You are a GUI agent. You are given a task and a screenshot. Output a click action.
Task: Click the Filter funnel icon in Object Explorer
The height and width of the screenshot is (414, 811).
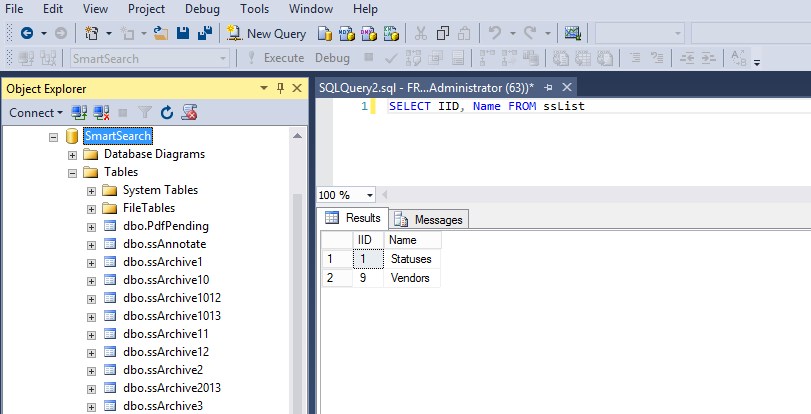(145, 112)
